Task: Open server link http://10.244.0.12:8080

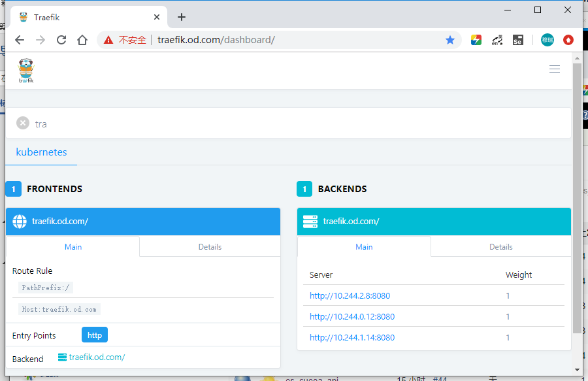Action: [352, 316]
